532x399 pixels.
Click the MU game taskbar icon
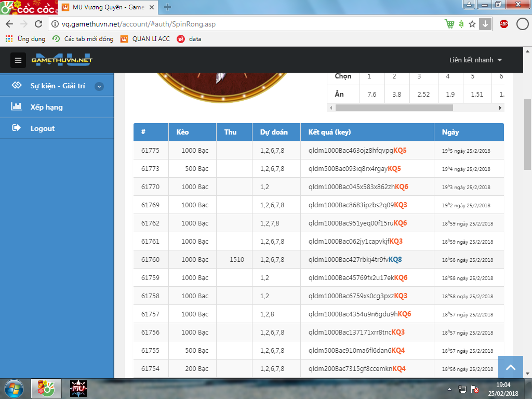point(78,389)
